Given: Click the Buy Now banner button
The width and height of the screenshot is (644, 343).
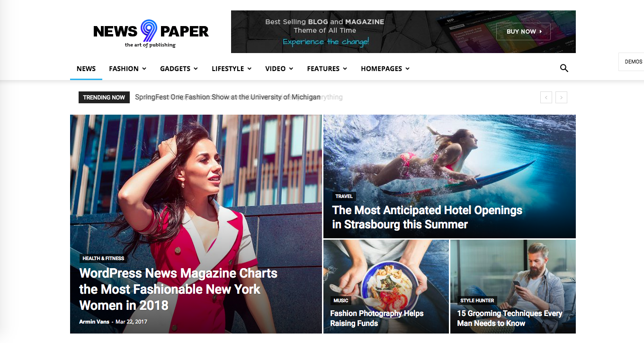Looking at the screenshot, I should tap(523, 31).
